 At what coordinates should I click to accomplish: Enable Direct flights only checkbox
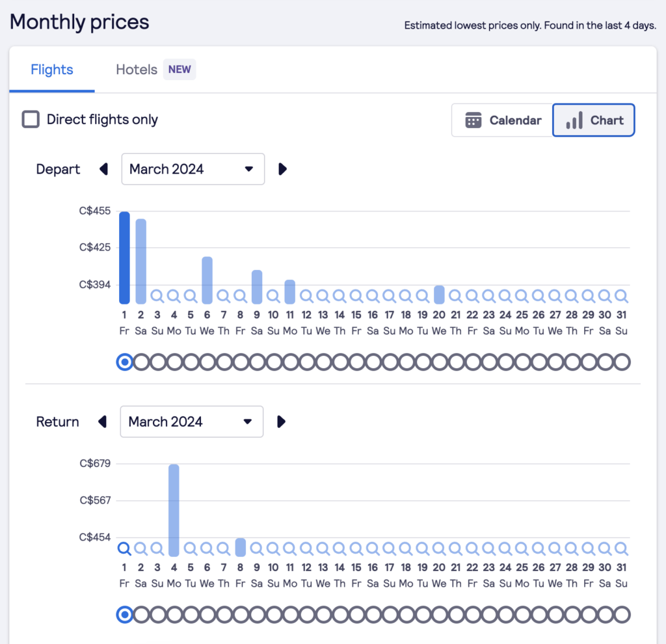point(31,120)
